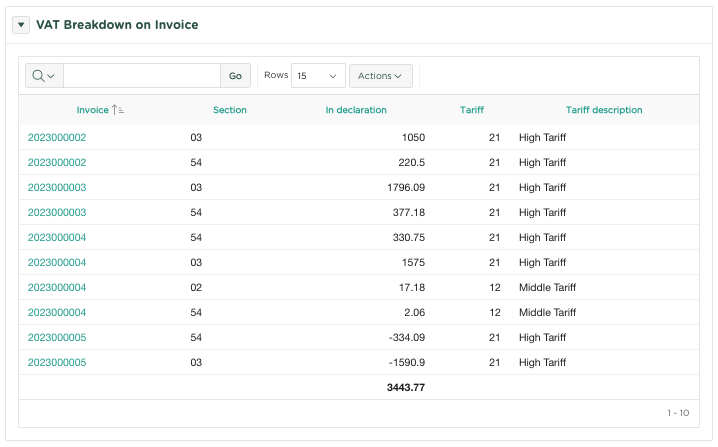Click the In declaration column header
This screenshot has width=718, height=447.
point(356,110)
